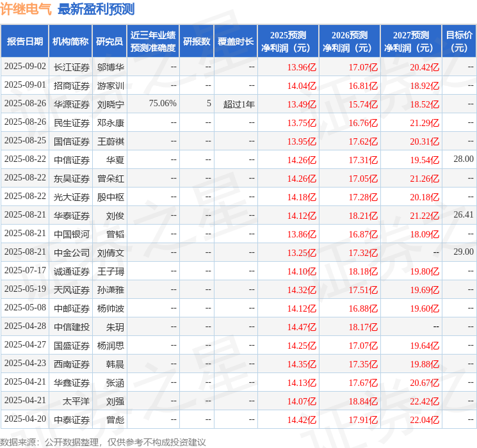The height and width of the screenshot is (448, 477).
Task: Click the 招商证券 institution cell
Action: coord(72,86)
